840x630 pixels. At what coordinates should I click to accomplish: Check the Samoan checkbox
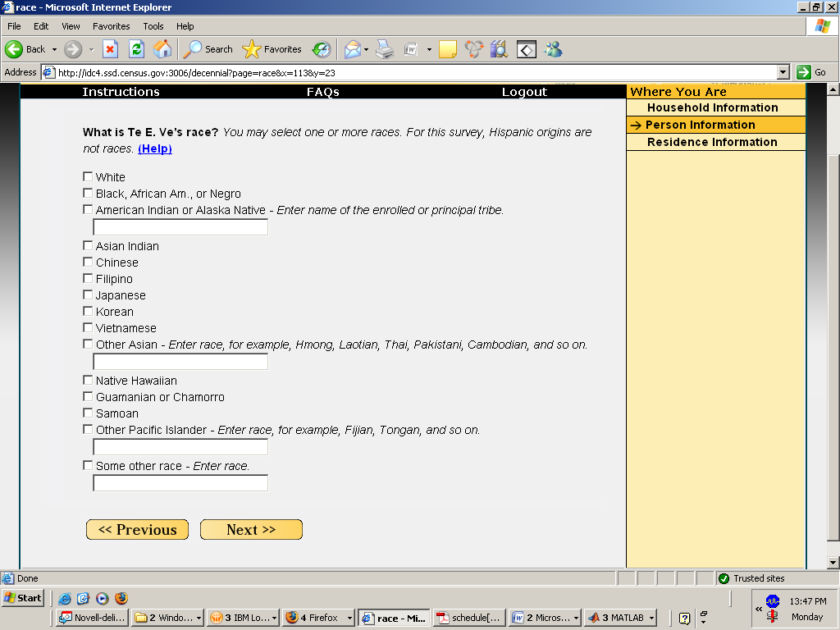(x=88, y=413)
